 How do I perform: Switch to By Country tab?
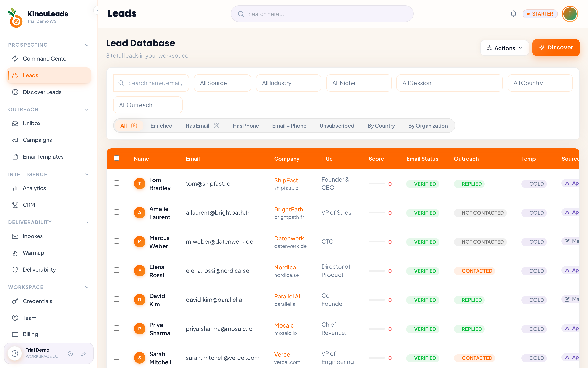(x=381, y=126)
